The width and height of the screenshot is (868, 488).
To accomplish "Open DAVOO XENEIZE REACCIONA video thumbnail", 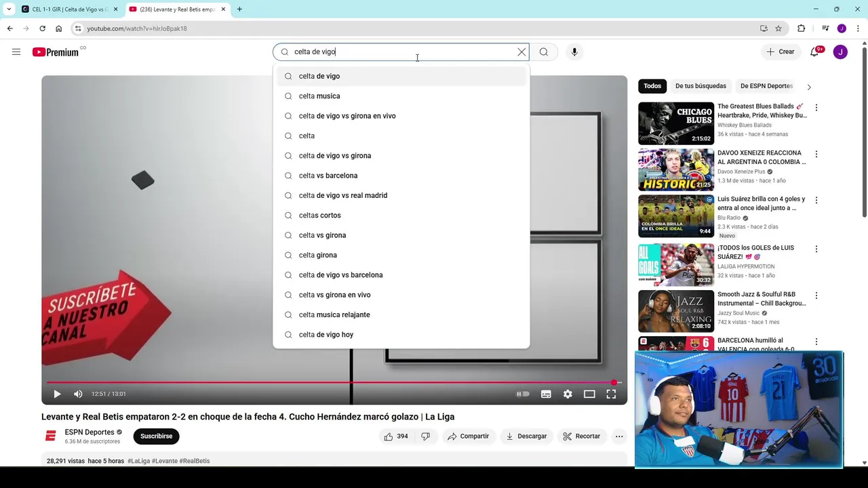I will [676, 170].
